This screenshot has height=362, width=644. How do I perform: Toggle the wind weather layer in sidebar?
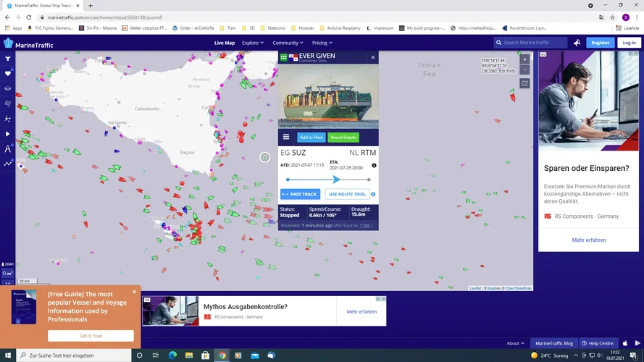[x=8, y=104]
